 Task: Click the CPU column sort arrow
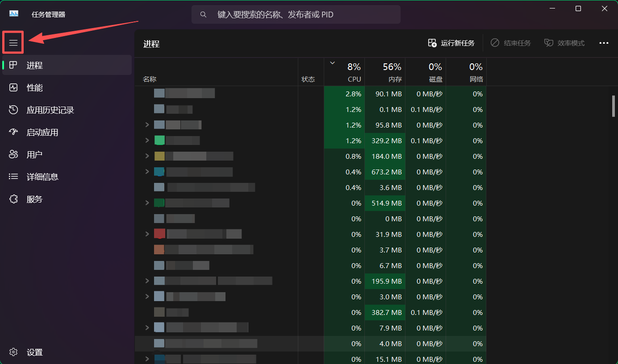pyautogui.click(x=332, y=63)
